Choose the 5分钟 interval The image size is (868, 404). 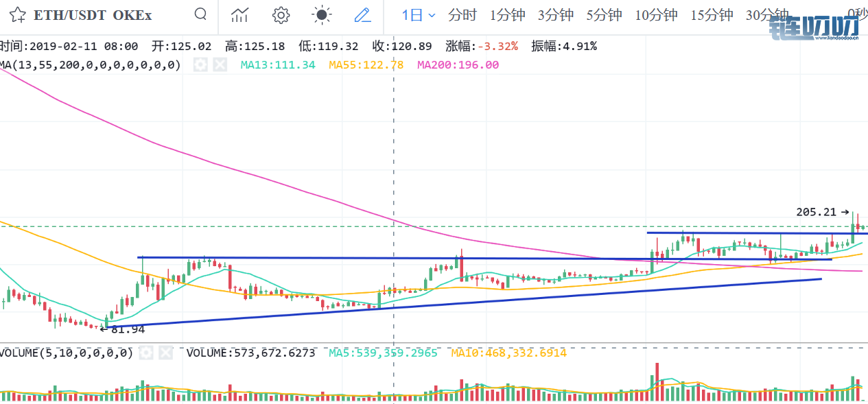604,14
